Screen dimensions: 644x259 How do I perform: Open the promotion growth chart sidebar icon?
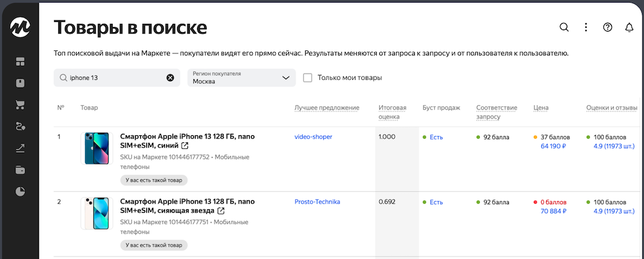(x=20, y=149)
